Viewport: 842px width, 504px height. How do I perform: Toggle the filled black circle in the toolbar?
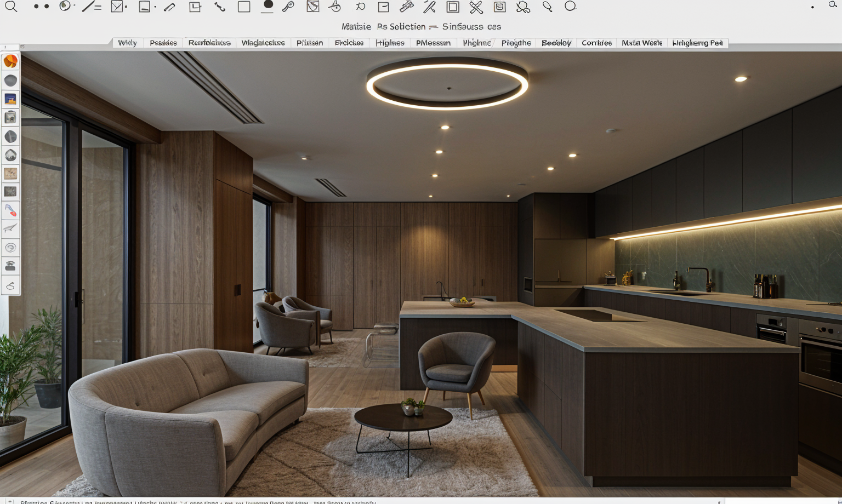pyautogui.click(x=268, y=5)
